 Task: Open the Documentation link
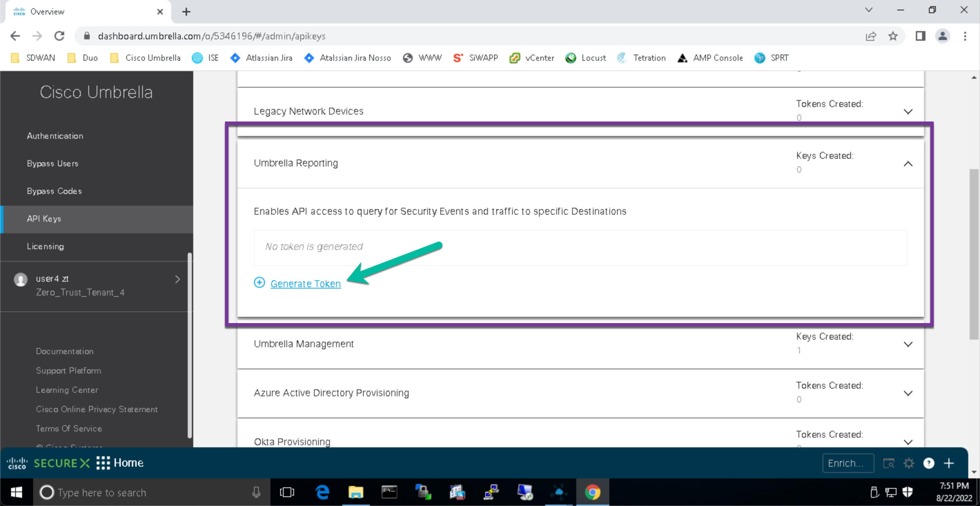click(65, 351)
